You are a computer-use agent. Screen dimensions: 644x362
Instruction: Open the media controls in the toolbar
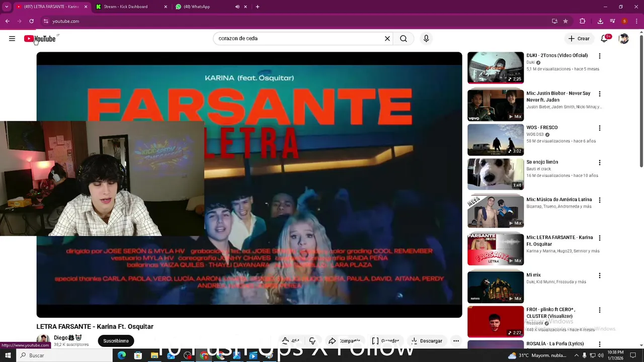[612, 21]
